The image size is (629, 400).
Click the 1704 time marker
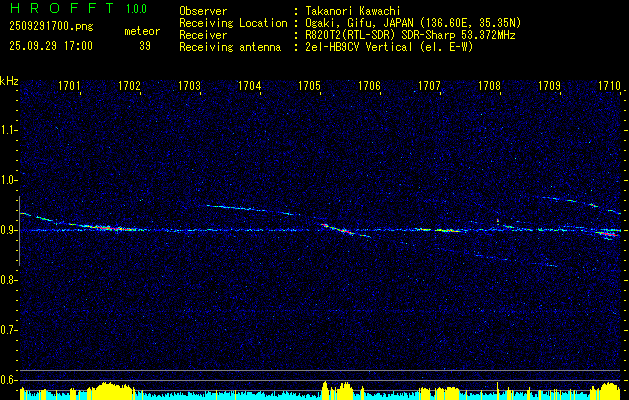point(250,86)
